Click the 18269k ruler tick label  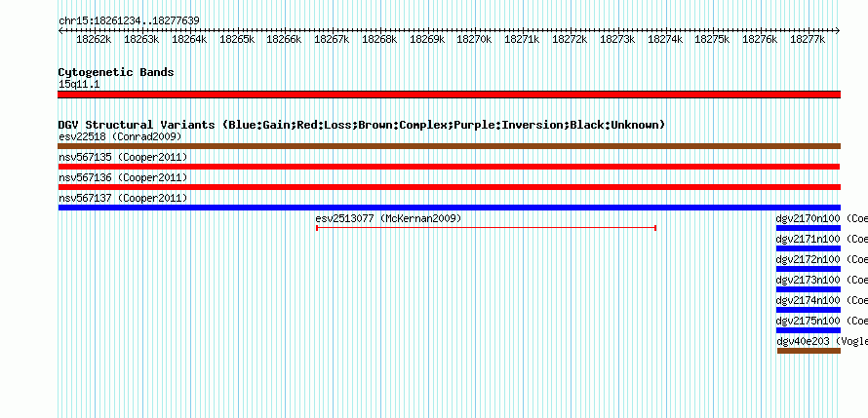[x=427, y=40]
